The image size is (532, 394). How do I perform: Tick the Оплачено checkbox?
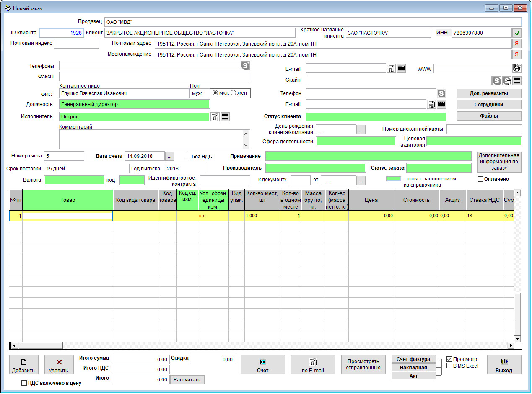tap(480, 179)
